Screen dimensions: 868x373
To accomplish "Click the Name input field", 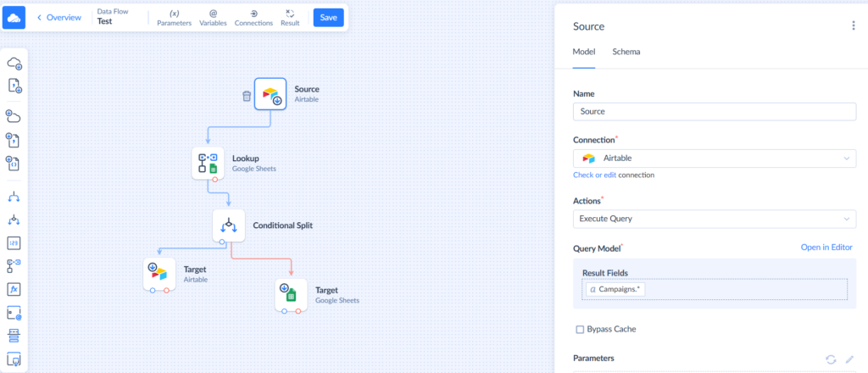I will click(x=714, y=111).
